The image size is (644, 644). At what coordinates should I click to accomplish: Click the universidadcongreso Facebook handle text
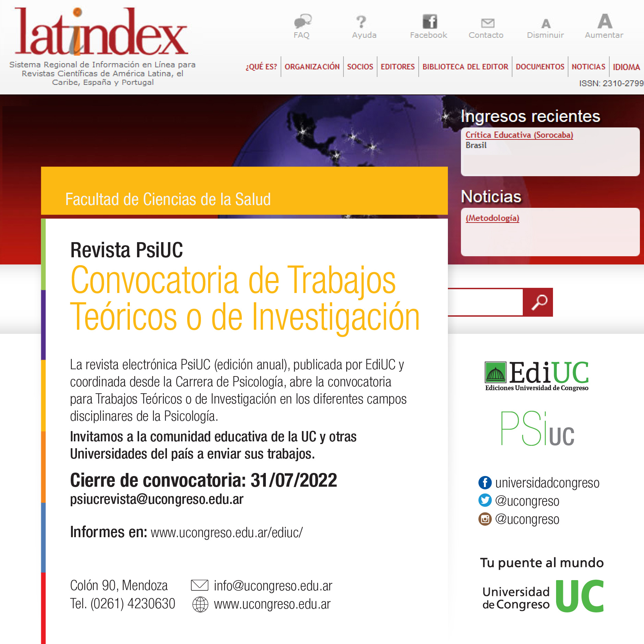(x=547, y=483)
